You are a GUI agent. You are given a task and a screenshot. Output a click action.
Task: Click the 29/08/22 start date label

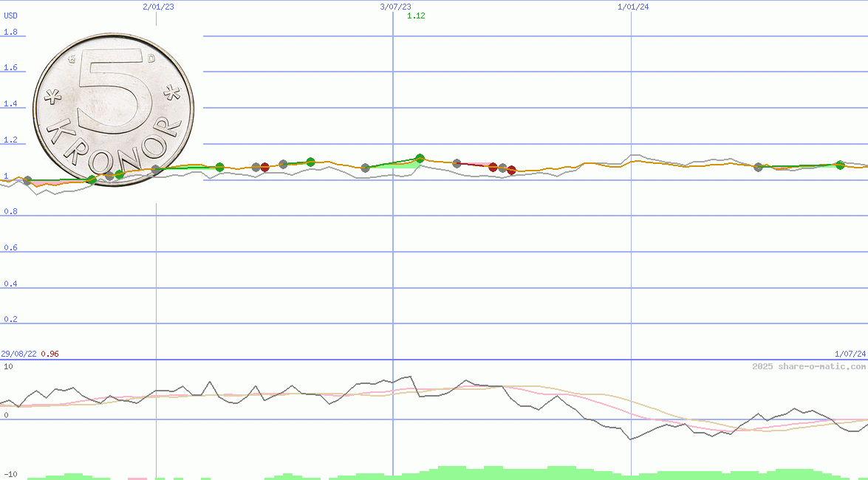18,354
